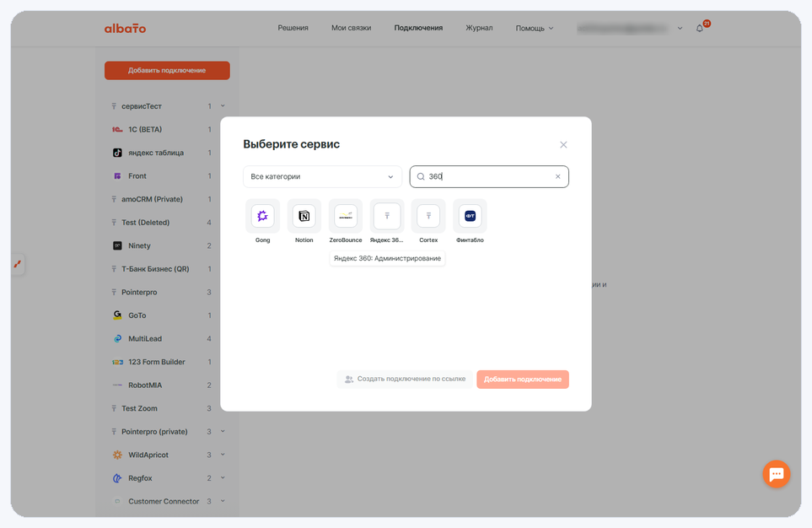Click the WildApricot icon in sidebar
The width and height of the screenshot is (812, 528).
coord(117,455)
